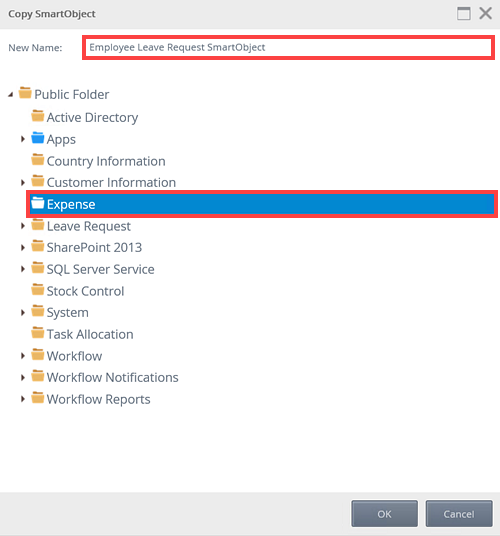Image resolution: width=500 pixels, height=536 pixels.
Task: Cancel the Copy SmartObject dialog
Action: tap(459, 514)
